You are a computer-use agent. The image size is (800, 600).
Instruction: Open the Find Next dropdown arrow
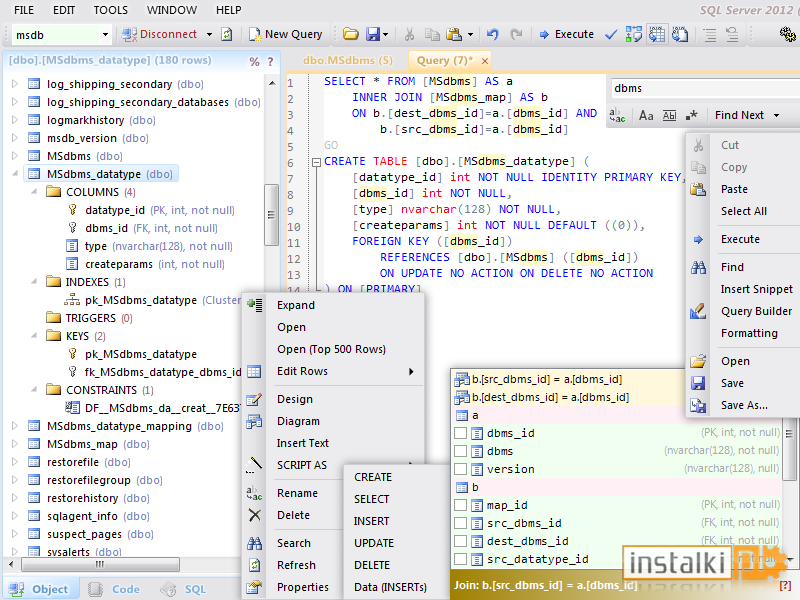[777, 116]
